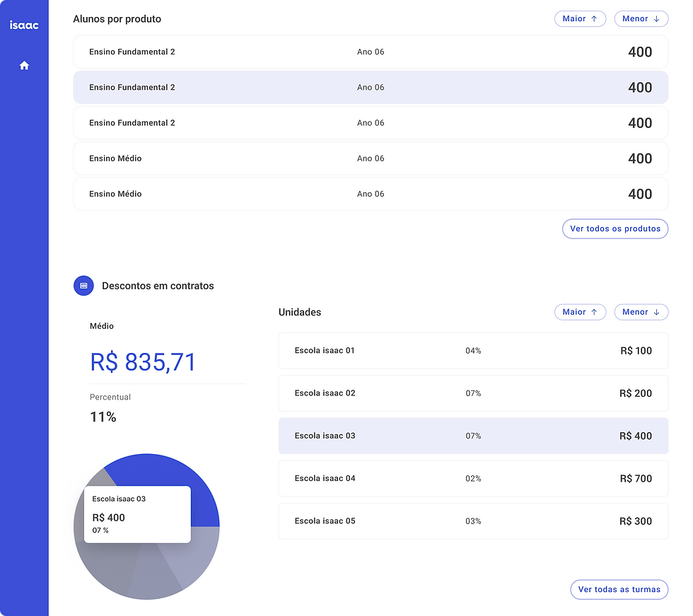Open Ver todos os produtos
The height and width of the screenshot is (616, 693).
pos(615,228)
